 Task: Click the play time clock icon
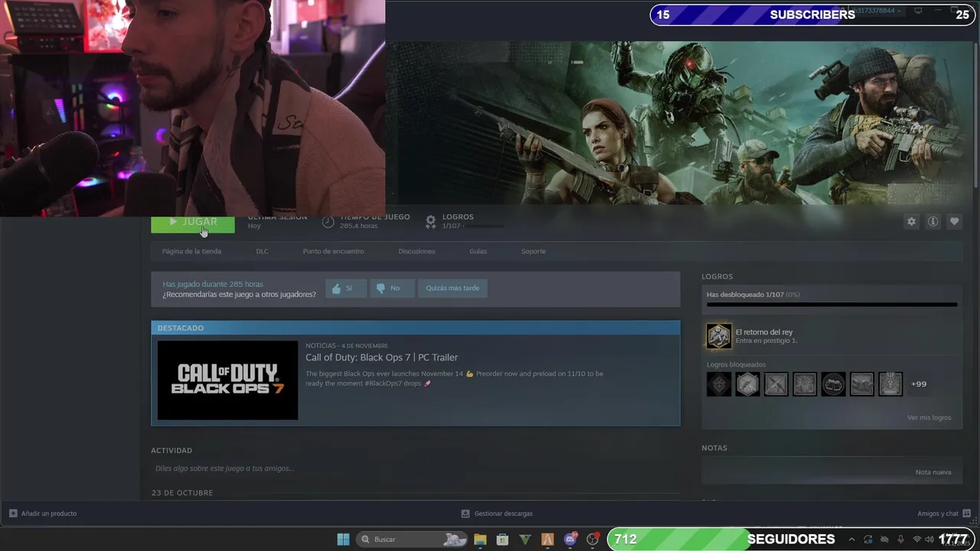click(x=328, y=221)
